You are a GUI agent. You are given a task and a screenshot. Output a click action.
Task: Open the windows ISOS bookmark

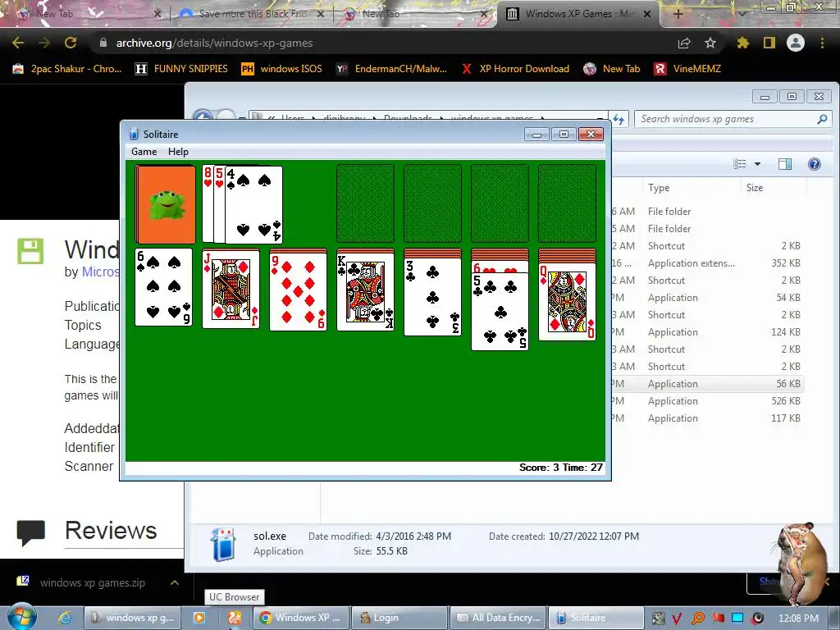pos(282,69)
